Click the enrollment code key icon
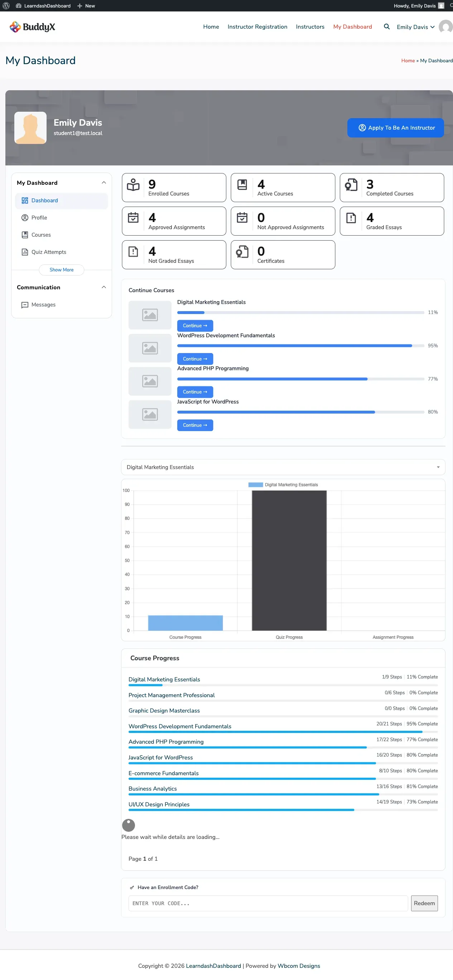Viewport: 453px width, 980px height. click(x=132, y=888)
